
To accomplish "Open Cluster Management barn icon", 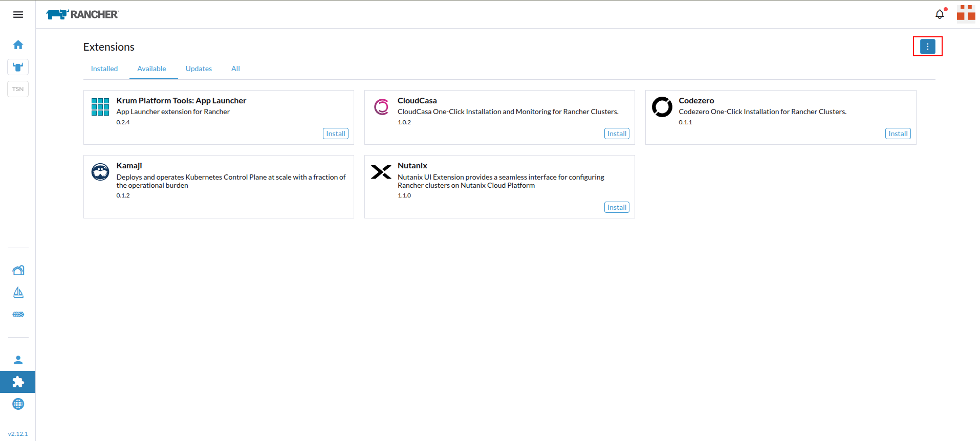I will (18, 270).
